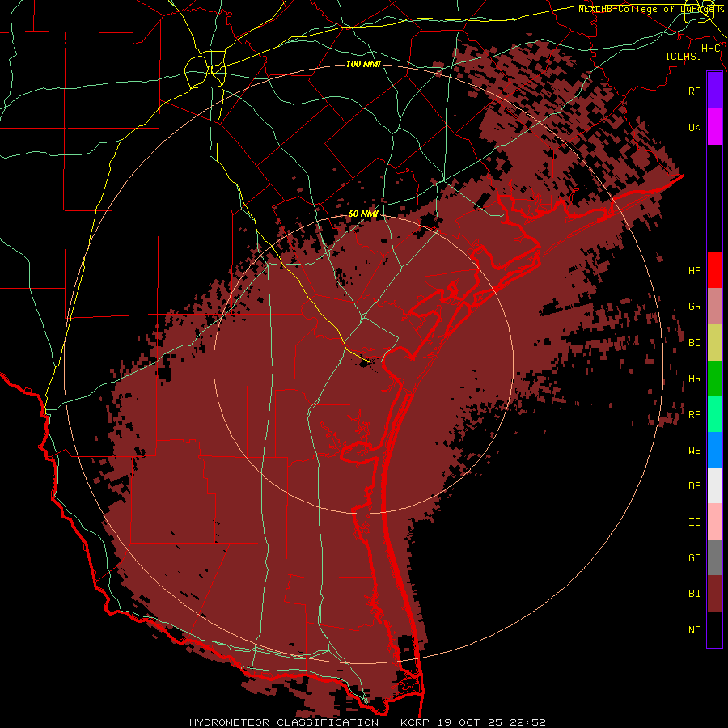Click the BI dark red legend swatch
This screenshot has height=728, width=728.
714,594
